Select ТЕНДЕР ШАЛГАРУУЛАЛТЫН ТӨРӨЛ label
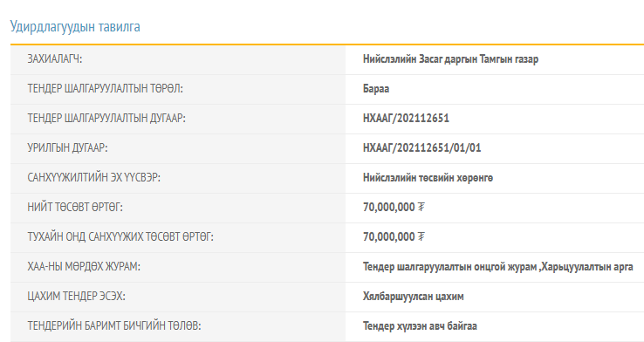Screen dimensions: 644x342 (x=105, y=89)
